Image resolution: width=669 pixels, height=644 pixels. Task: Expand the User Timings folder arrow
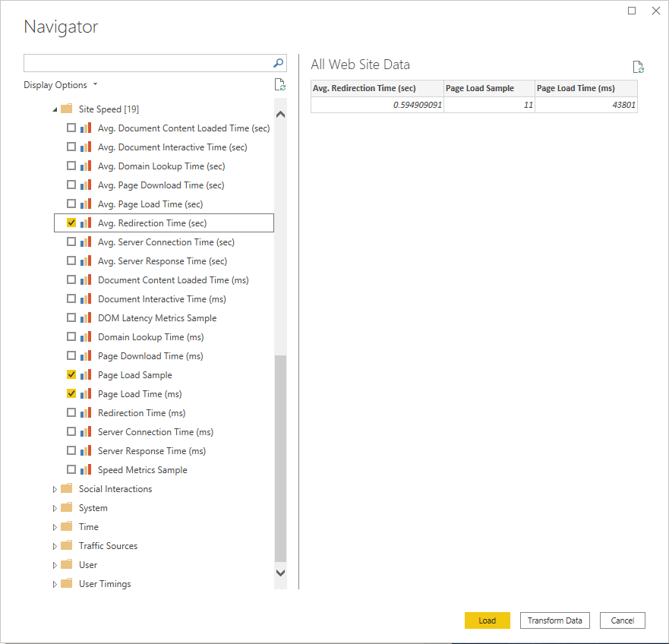click(55, 584)
